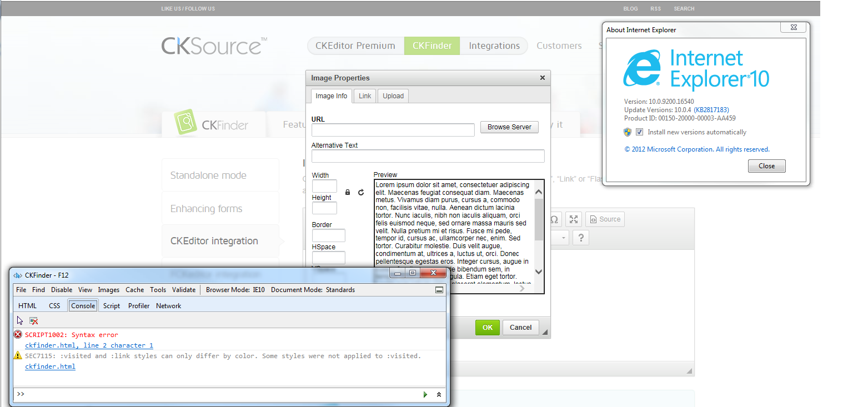Toggle multi-line mode double chevron in console
The width and height of the screenshot is (868, 407).
click(439, 394)
